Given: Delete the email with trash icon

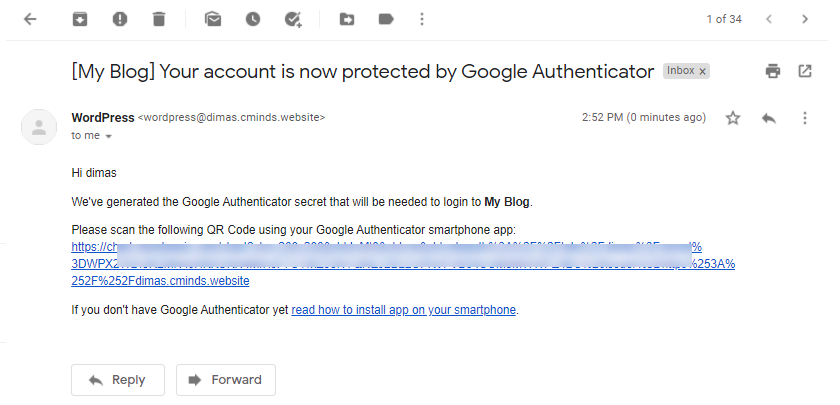Looking at the screenshot, I should (x=159, y=19).
